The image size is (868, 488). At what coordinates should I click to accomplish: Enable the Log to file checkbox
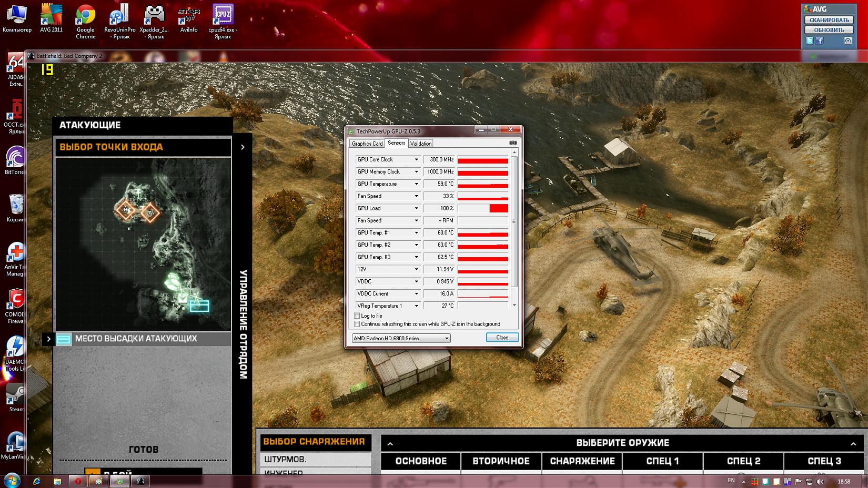coord(357,316)
